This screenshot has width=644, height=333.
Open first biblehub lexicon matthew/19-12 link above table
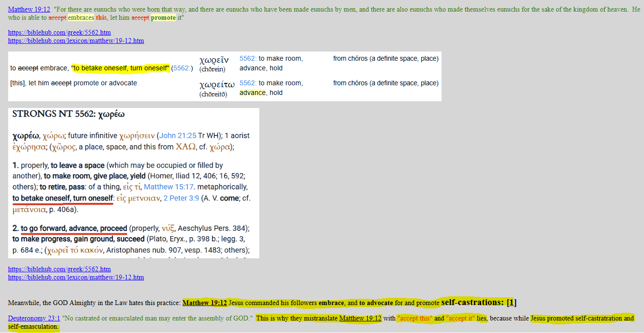coord(76,40)
